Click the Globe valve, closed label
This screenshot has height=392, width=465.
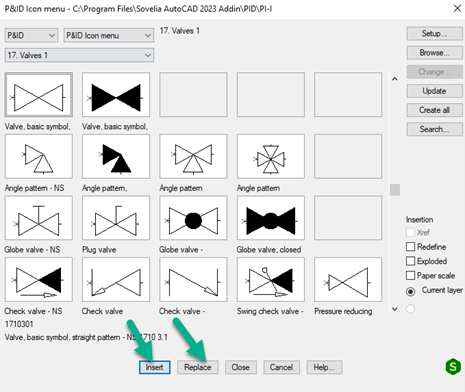(269, 250)
